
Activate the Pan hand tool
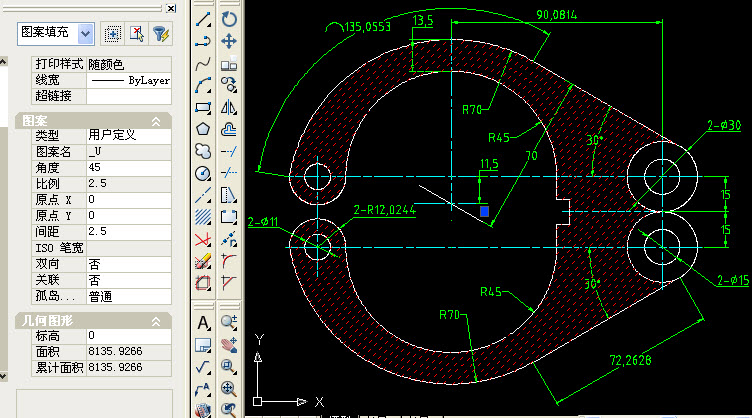(229, 345)
